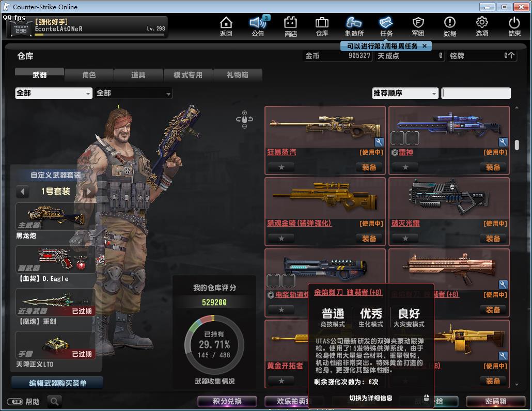Open the 雷神 weapon name link
Viewport: 532px width, 411px height.
click(406, 152)
